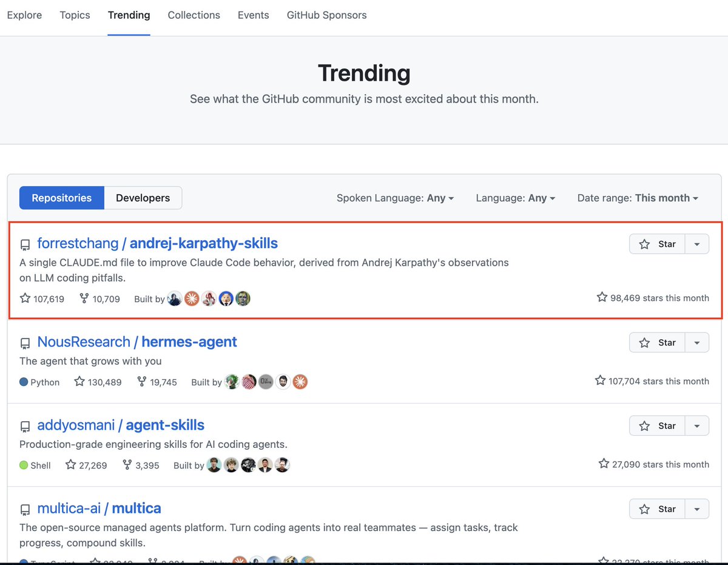Open the last contributor avatar in agent-skills row

[282, 465]
